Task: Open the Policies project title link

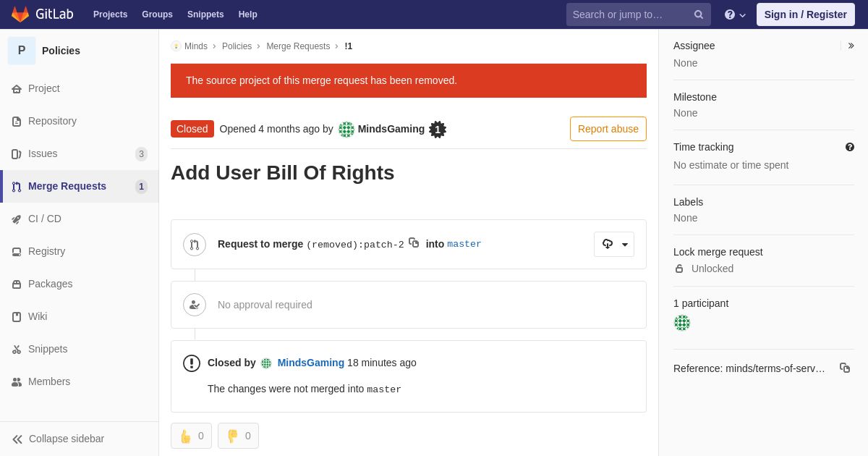Action: [x=61, y=51]
